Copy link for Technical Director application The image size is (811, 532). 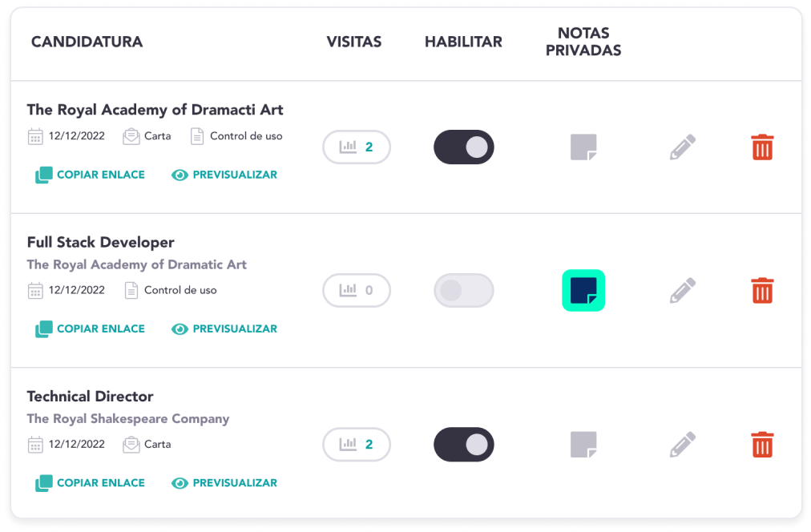90,483
